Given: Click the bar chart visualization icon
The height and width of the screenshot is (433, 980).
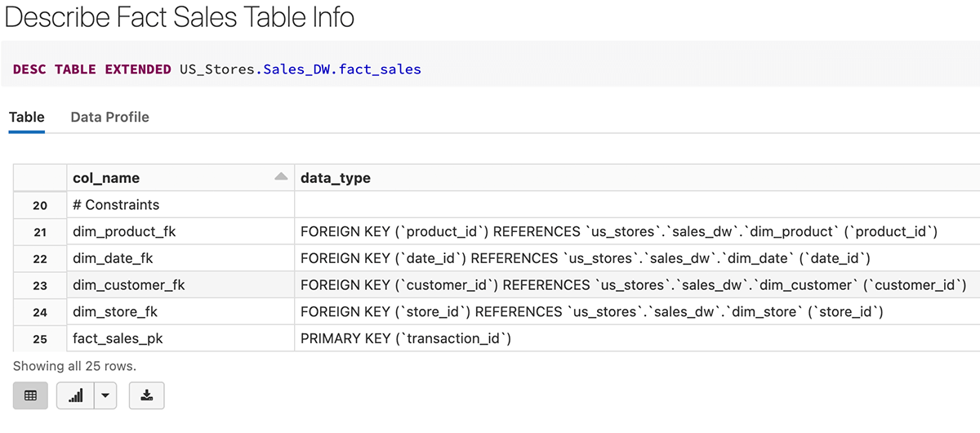Looking at the screenshot, I should 76,395.
